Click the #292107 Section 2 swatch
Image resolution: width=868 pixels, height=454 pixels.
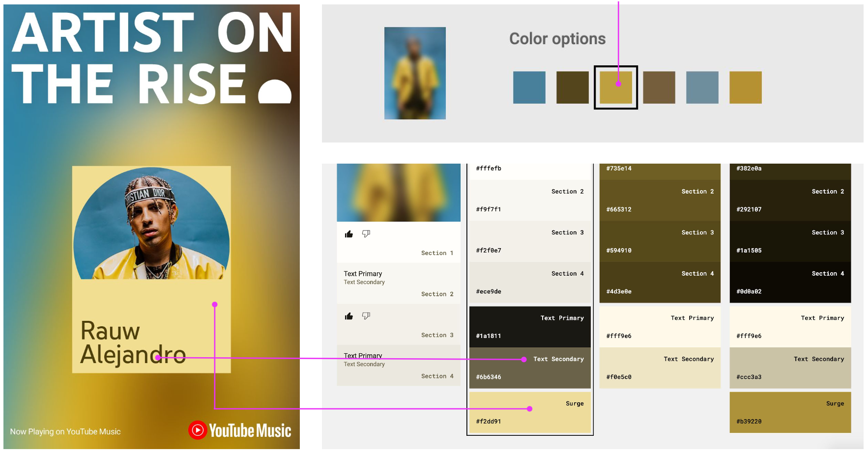[x=790, y=200]
